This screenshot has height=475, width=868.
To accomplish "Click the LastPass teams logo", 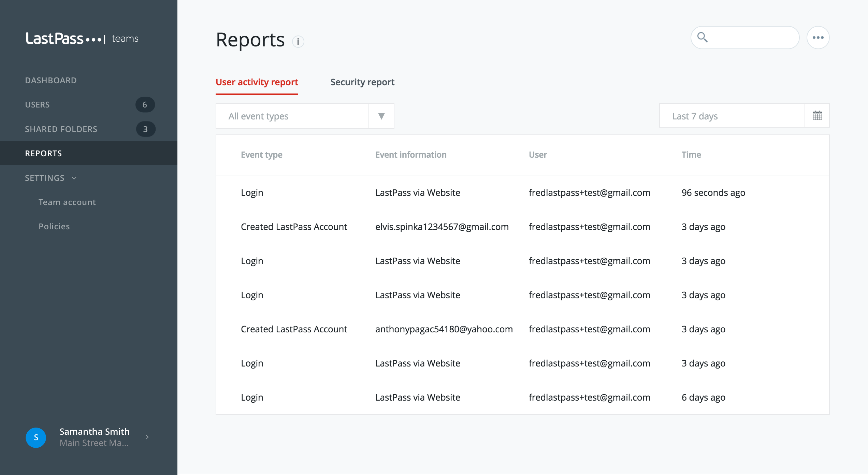I will click(x=82, y=39).
